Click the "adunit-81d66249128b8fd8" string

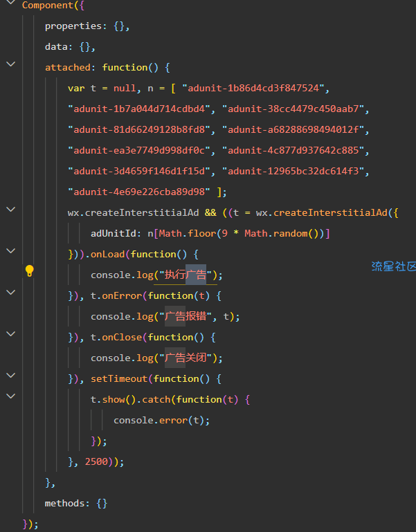pos(139,129)
